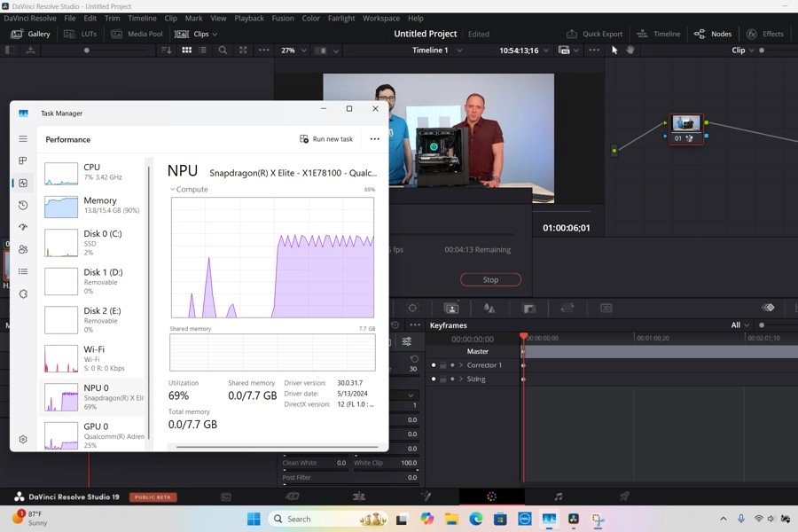Open the NPU Compute graph dropdown
This screenshot has height=532, width=798.
pyautogui.click(x=189, y=190)
